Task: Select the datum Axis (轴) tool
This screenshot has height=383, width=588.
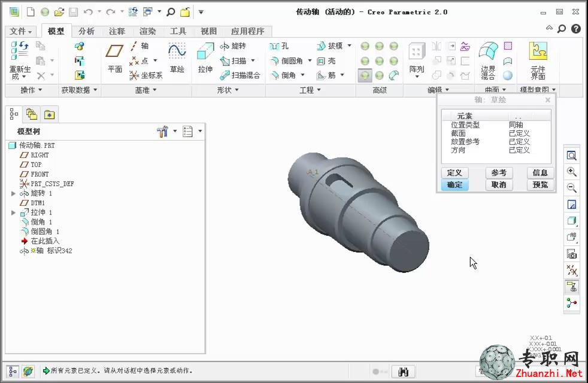Action: click(x=140, y=46)
